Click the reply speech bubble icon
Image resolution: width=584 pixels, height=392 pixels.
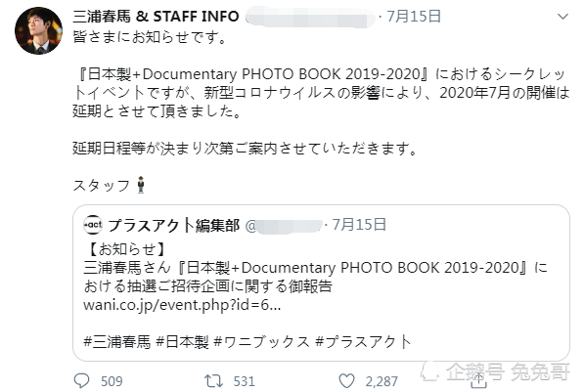click(x=81, y=381)
